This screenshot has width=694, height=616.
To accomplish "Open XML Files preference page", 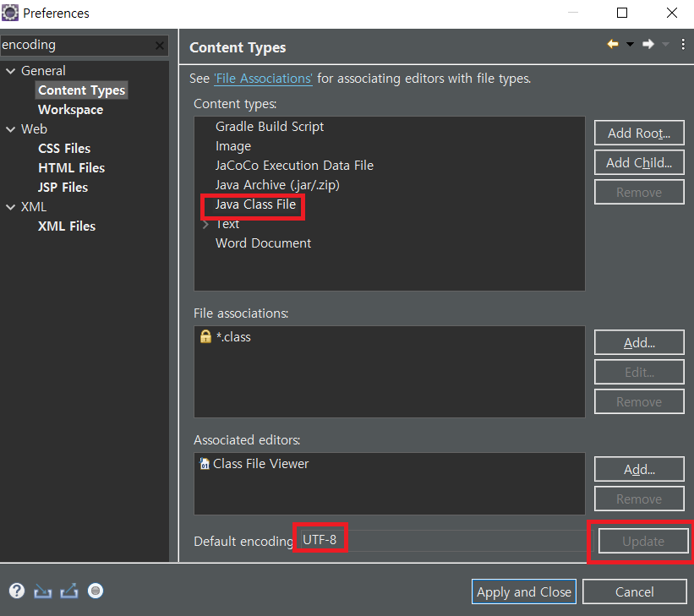I will pos(67,226).
